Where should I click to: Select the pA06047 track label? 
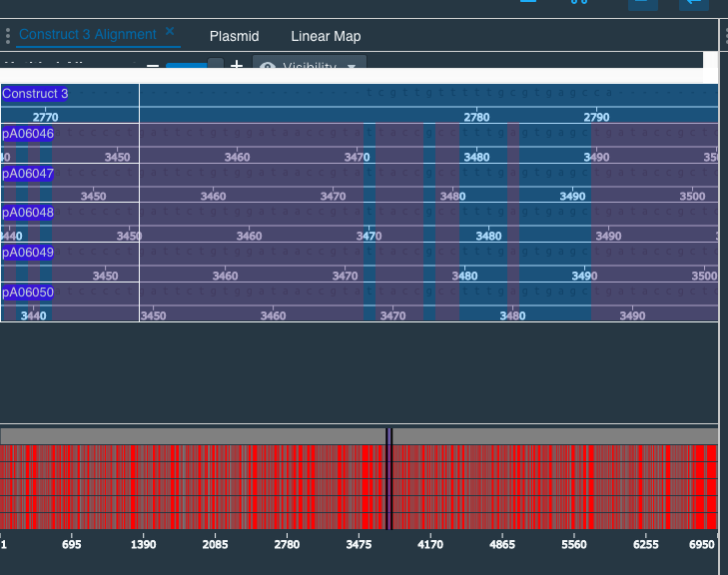click(x=28, y=174)
